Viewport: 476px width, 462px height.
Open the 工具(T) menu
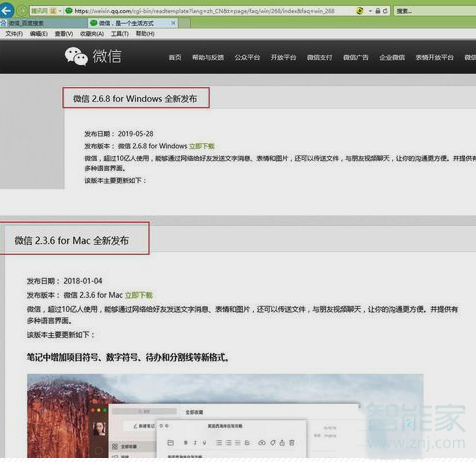coord(120,34)
